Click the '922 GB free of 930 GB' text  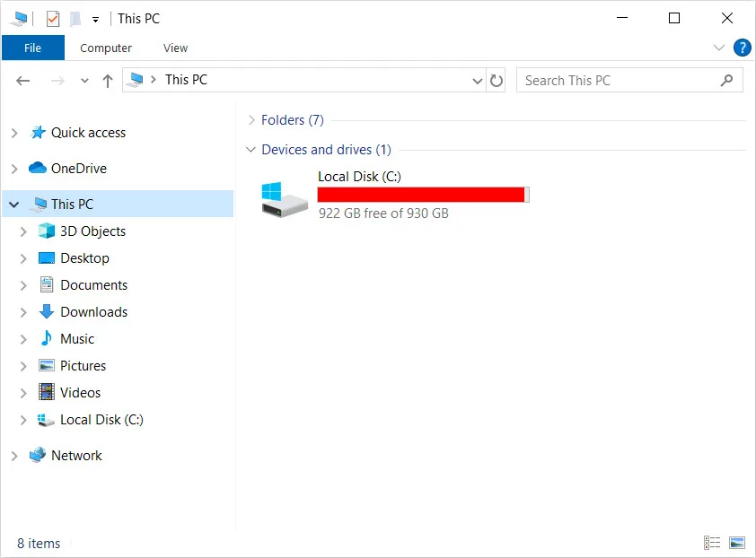(383, 214)
